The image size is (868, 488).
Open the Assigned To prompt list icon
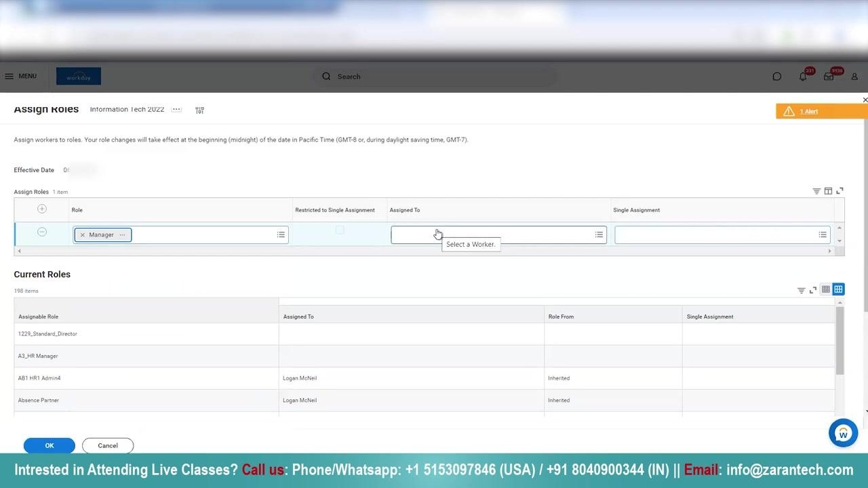tap(599, 235)
